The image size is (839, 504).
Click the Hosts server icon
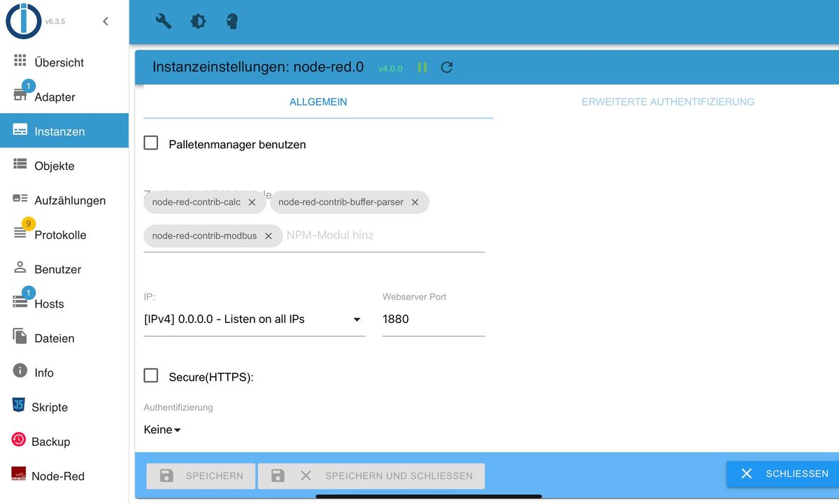[x=20, y=302]
